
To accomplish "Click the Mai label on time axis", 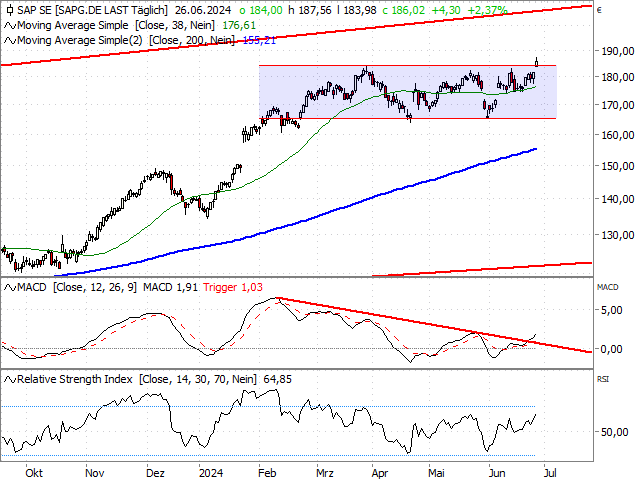I will (436, 473).
